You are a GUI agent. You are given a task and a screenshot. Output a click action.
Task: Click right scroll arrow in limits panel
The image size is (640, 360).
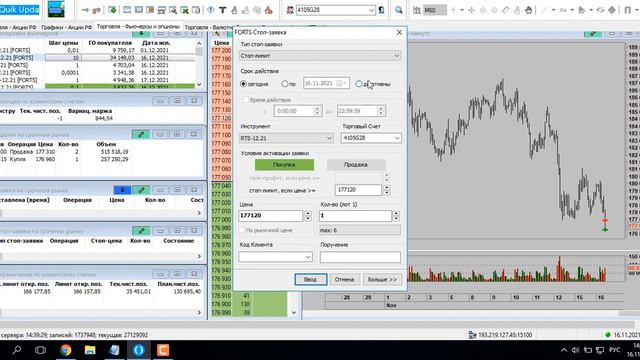coord(199,312)
